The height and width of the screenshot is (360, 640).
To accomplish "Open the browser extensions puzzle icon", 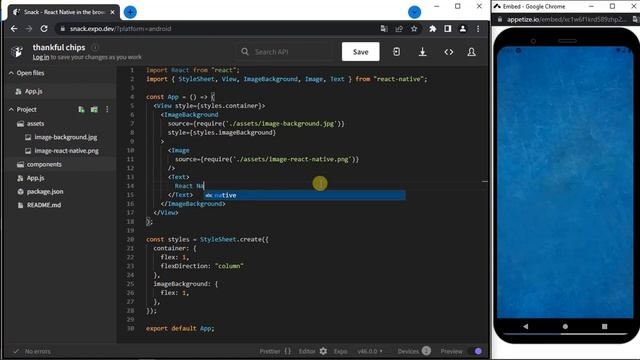I will point(433,29).
